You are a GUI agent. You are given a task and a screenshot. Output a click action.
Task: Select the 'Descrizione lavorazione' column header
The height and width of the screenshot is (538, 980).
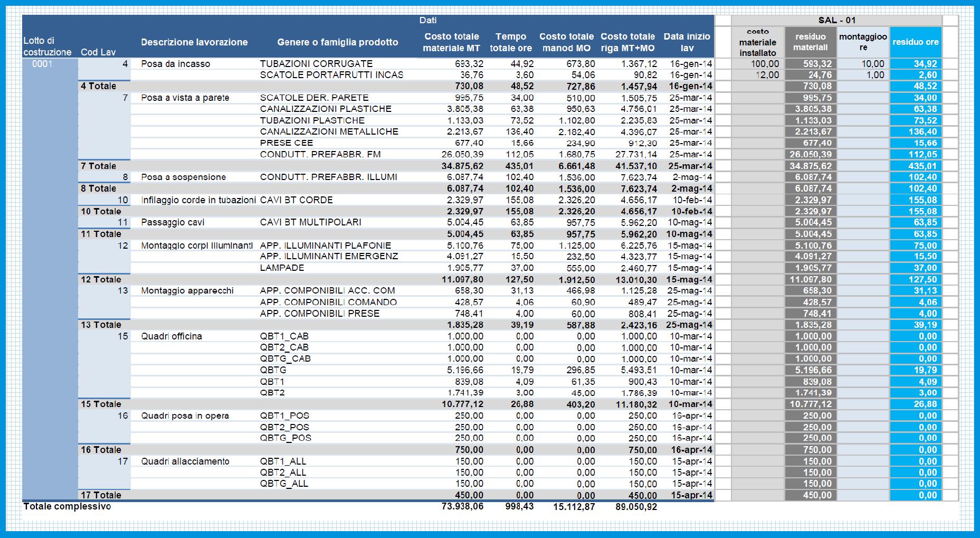[194, 42]
